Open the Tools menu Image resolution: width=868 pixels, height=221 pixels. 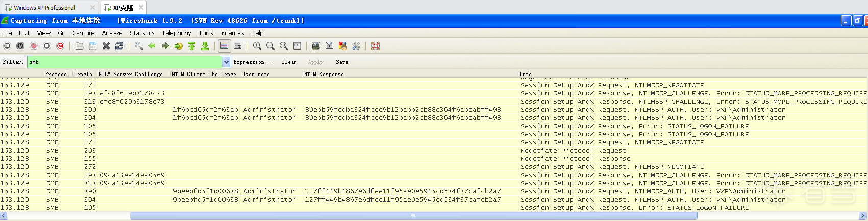(206, 33)
